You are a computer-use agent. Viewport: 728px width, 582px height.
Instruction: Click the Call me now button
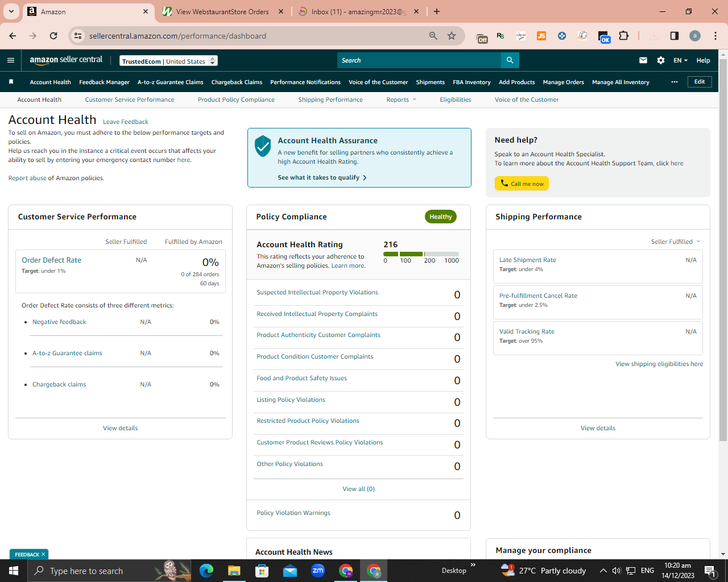point(522,184)
